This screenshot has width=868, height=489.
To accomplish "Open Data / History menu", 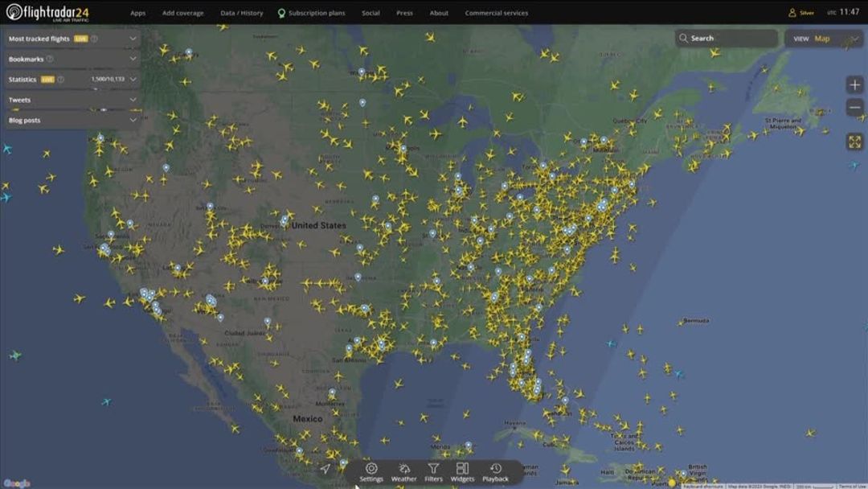I will pos(241,13).
